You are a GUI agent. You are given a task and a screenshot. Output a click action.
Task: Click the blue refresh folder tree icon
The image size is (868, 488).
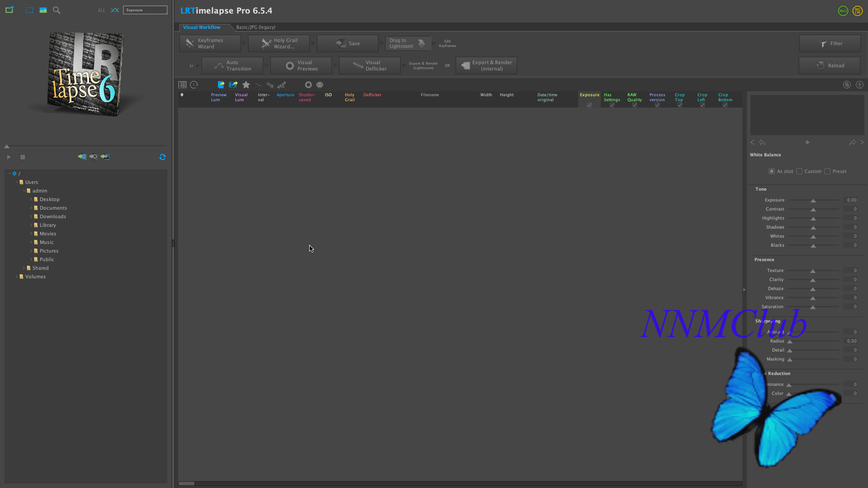tap(162, 157)
